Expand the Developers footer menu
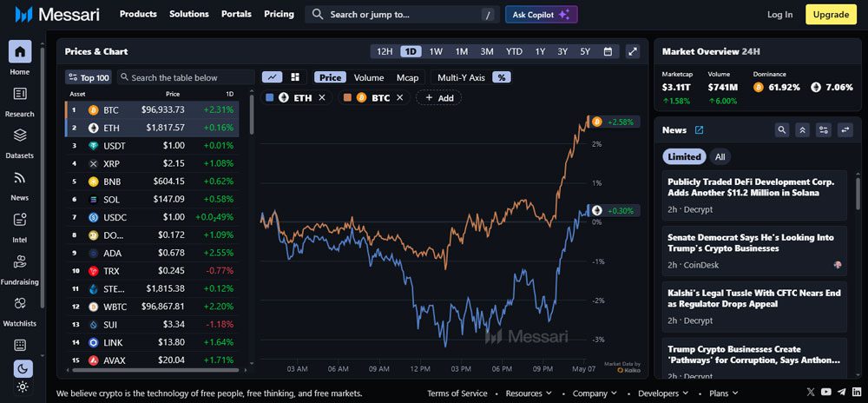The height and width of the screenshot is (403, 868). [x=663, y=393]
